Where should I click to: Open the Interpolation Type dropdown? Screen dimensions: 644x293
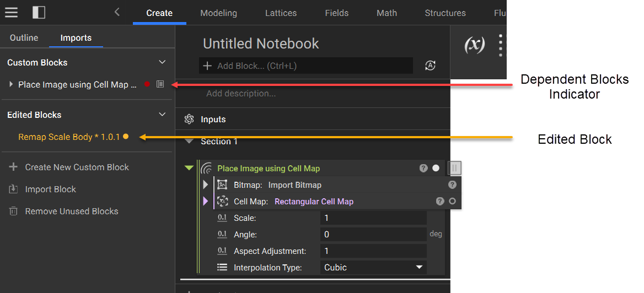(x=373, y=268)
